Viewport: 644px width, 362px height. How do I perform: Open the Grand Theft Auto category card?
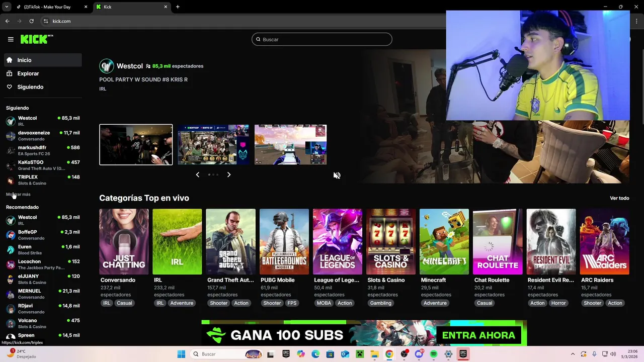click(230, 242)
